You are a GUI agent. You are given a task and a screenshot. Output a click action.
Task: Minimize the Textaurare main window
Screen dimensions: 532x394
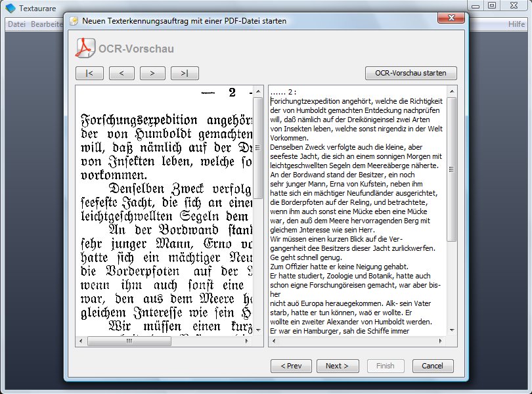point(476,5)
